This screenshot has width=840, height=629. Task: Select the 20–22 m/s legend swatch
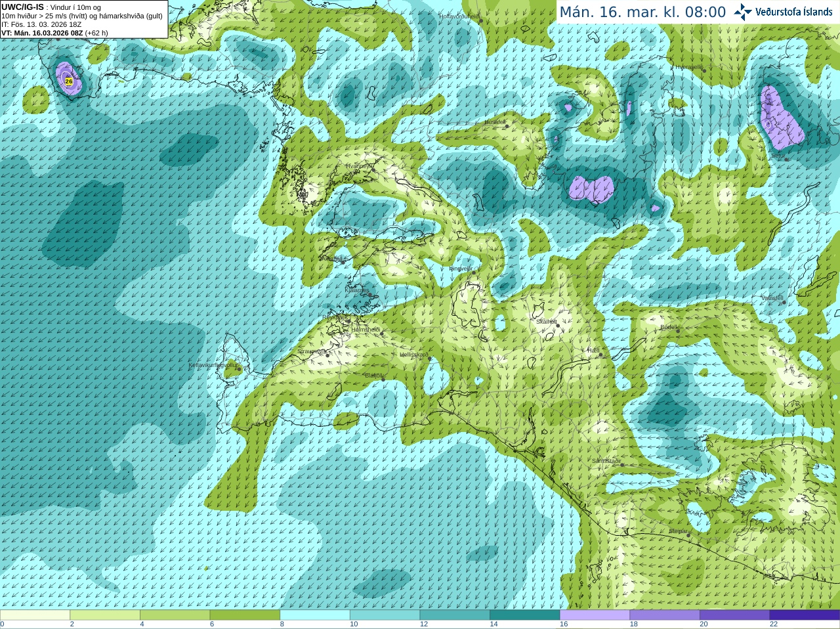pyautogui.click(x=735, y=615)
